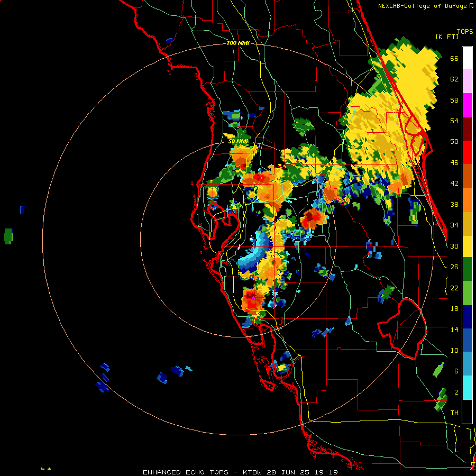Click the white swatch atop the color bar
The width and height of the screenshot is (476, 476).
(x=467, y=58)
